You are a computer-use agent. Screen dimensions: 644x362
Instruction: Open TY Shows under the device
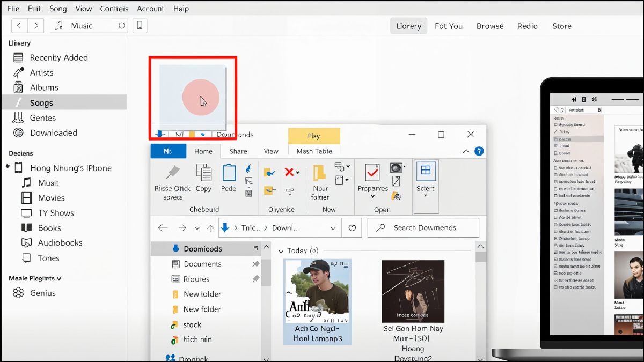(56, 213)
